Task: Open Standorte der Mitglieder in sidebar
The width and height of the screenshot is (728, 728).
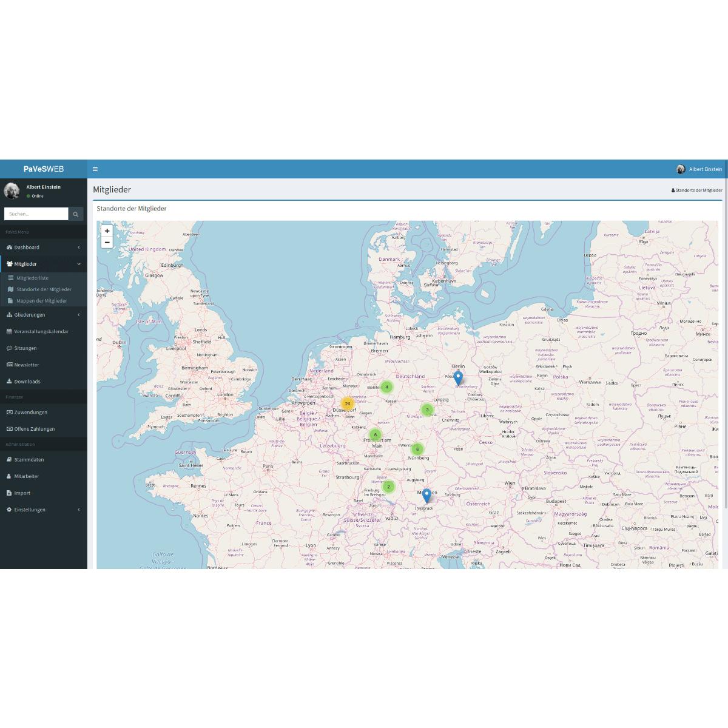Action: pos(44,289)
